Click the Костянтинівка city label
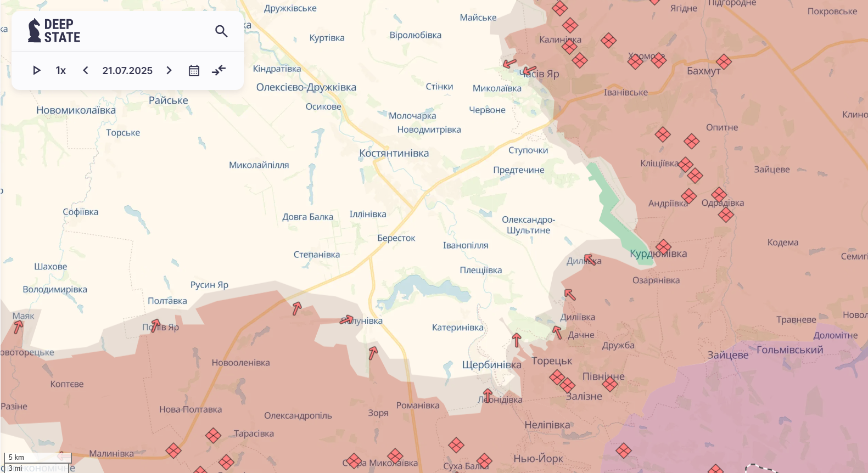 point(394,153)
